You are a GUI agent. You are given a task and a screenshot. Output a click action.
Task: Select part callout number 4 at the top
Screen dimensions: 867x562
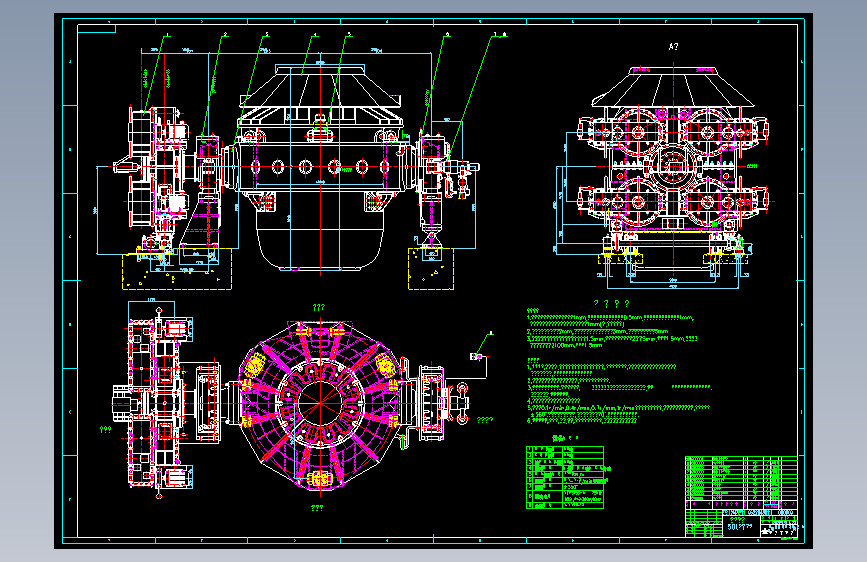pos(316,34)
